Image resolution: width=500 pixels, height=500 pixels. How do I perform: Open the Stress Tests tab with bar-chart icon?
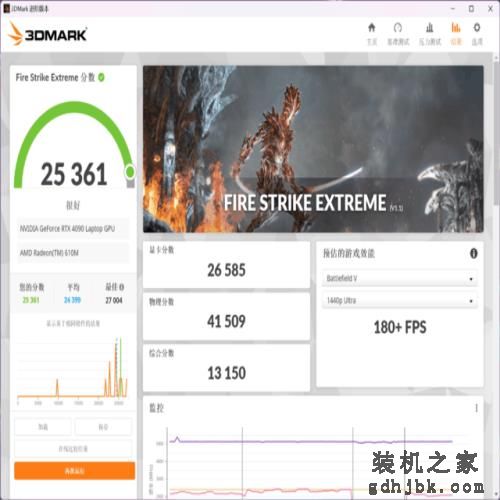click(x=430, y=34)
